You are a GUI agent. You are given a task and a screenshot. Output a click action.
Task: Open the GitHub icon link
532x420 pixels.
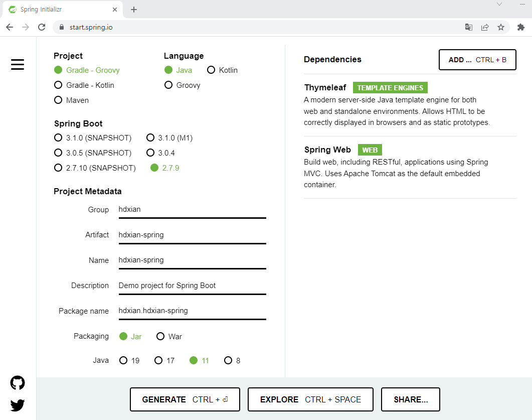18,383
